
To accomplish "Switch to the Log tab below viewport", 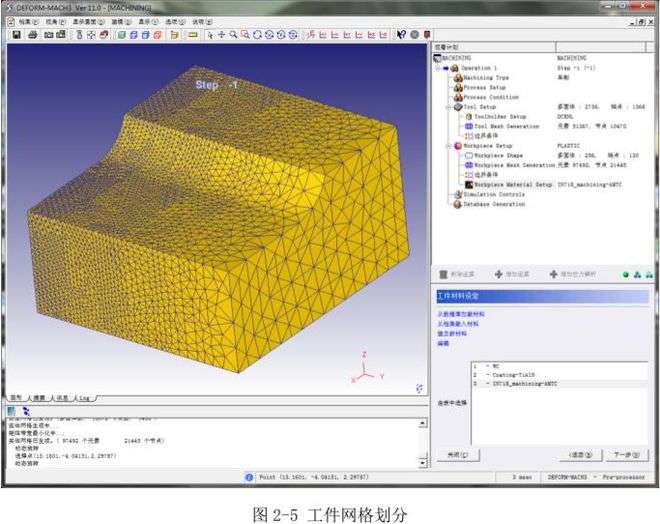I will tap(85, 397).
